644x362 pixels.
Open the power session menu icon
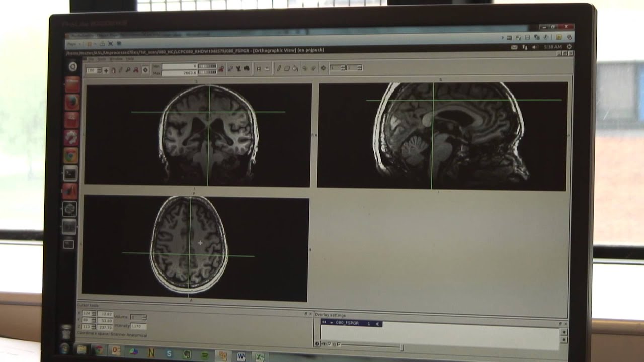coord(569,47)
